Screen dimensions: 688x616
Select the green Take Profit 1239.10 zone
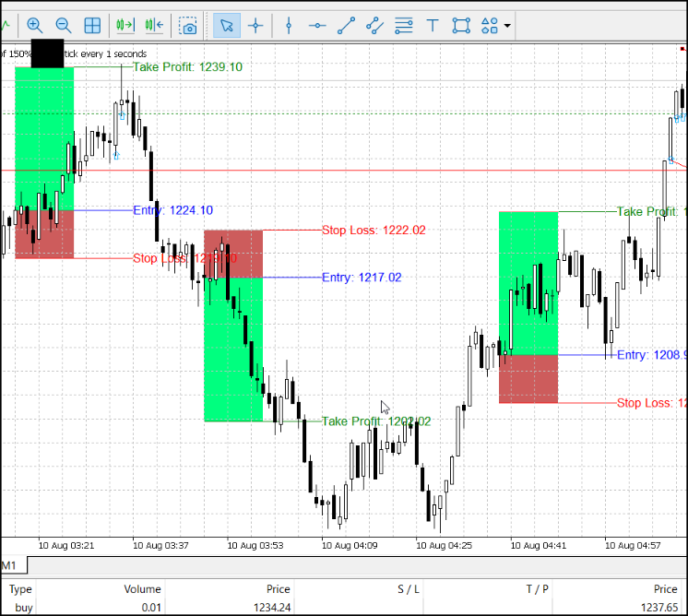click(x=44, y=138)
